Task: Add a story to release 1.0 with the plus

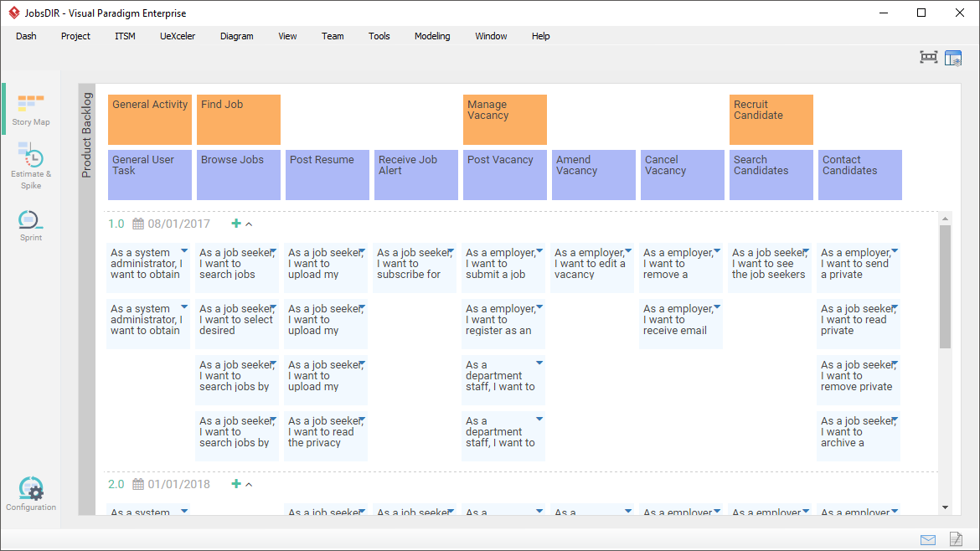Action: point(236,224)
